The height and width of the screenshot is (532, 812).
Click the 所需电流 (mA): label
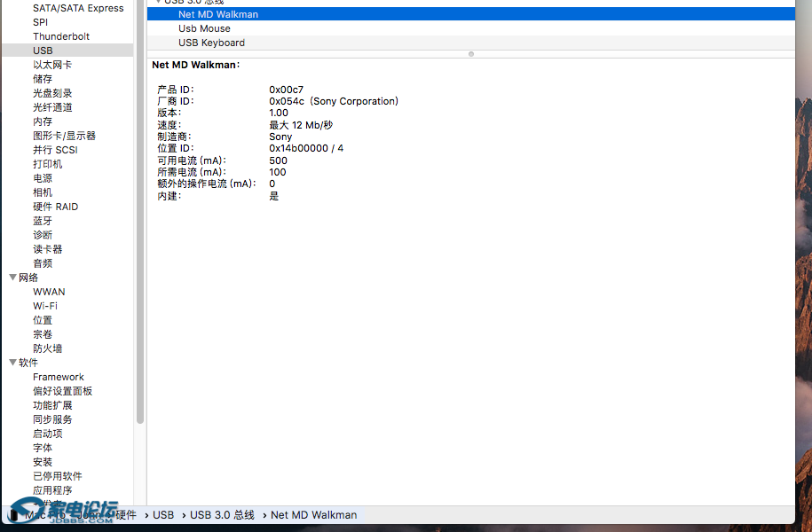[192, 172]
